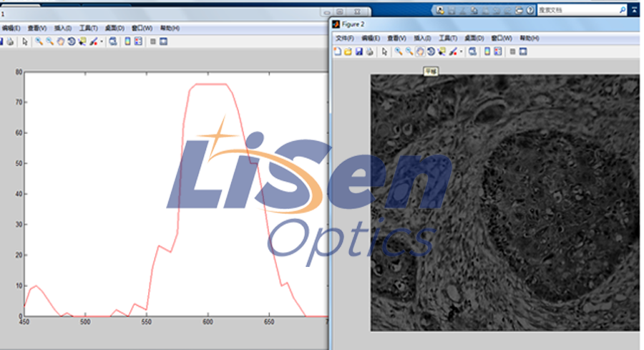
Task: Collapse toolstrip with top-right arrow button
Action: click(635, 10)
